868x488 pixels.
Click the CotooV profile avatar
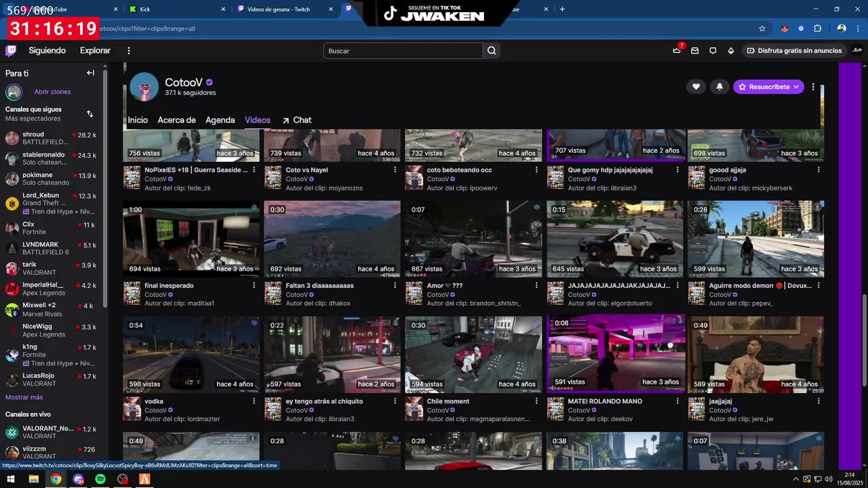(x=144, y=87)
